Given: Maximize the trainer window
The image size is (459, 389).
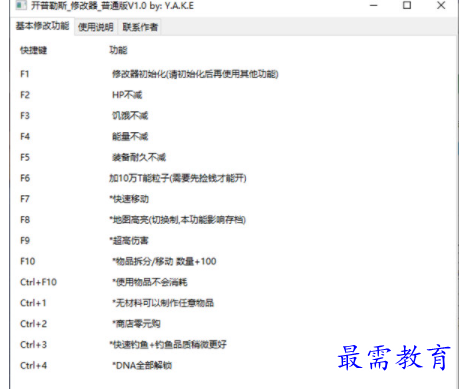Looking at the screenshot, I should click(407, 5).
